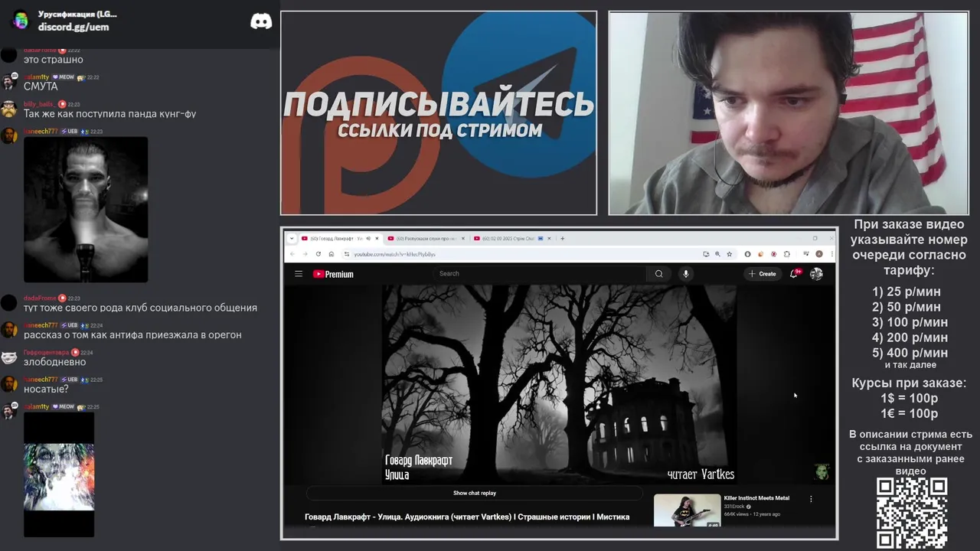Open Killer Instinct Meets Metal video thumbnail
Screen dimensions: 980x551
click(x=687, y=510)
